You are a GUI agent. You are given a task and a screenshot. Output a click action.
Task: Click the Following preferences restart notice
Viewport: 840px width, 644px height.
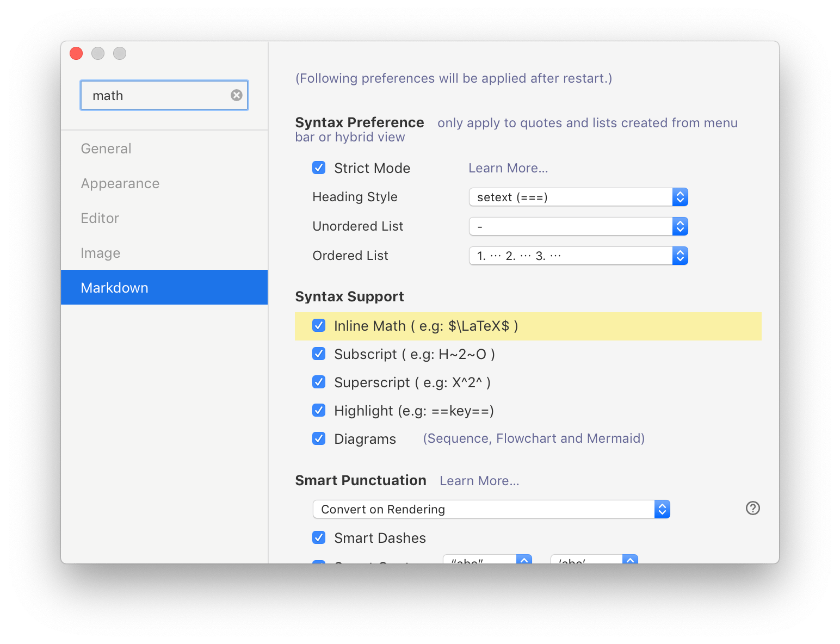[454, 78]
